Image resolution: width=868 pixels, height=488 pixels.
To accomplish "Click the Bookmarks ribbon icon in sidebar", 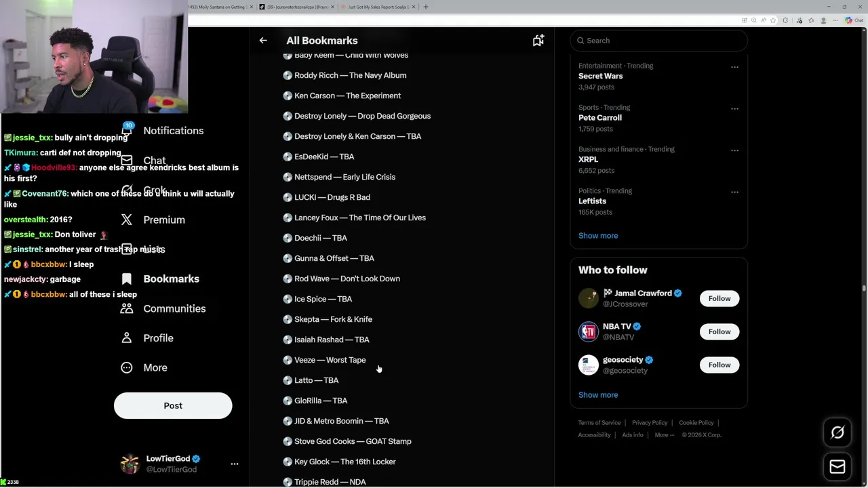I will [x=127, y=279].
